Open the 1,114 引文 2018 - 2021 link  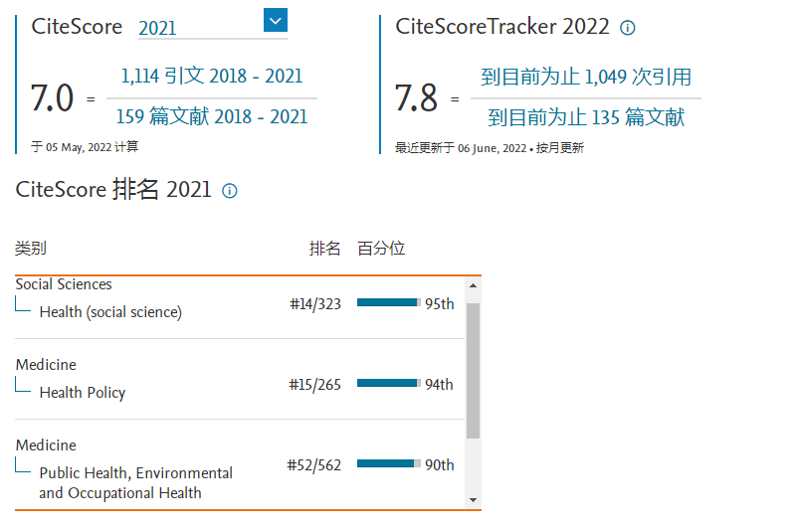pyautogui.click(x=212, y=77)
